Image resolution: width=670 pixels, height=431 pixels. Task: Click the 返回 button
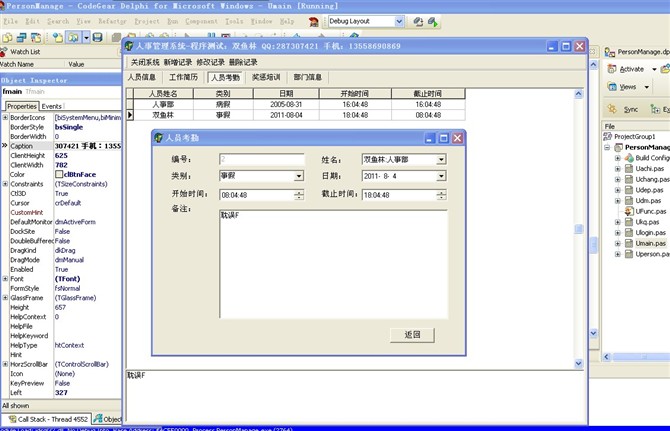pyautogui.click(x=412, y=335)
